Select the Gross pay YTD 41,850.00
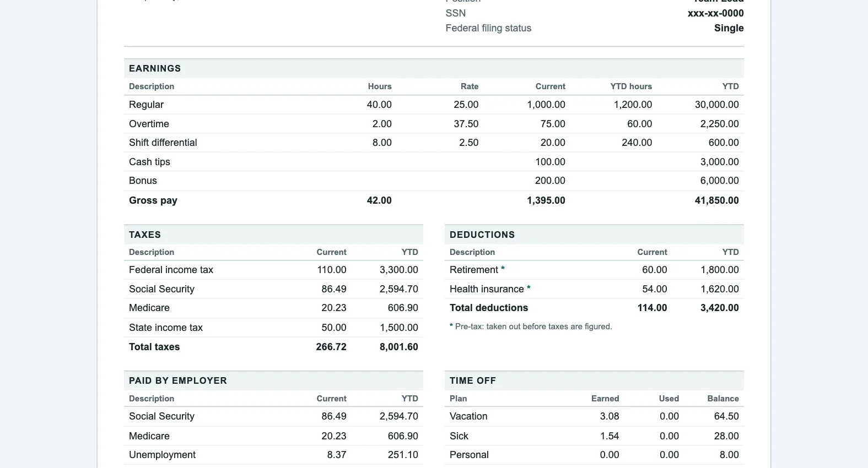 pyautogui.click(x=717, y=200)
